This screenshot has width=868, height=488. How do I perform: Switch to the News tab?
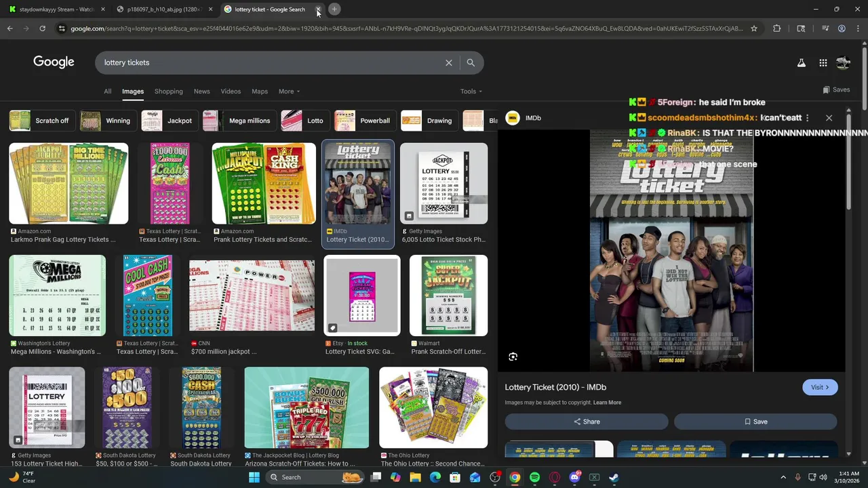(201, 91)
